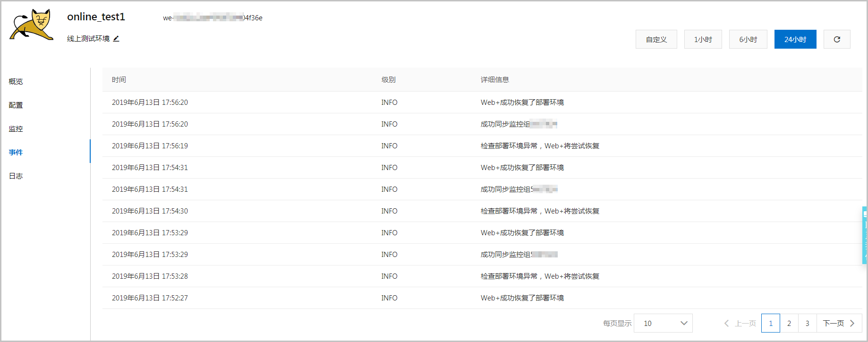This screenshot has width=868, height=342.
Task: Click the Tomcat cat logo
Action: pos(32,25)
